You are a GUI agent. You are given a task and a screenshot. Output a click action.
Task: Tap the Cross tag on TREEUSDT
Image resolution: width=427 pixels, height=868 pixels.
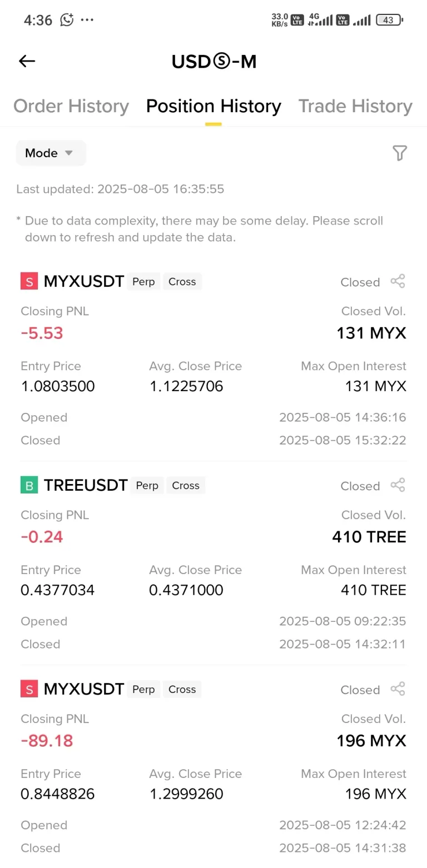(186, 485)
